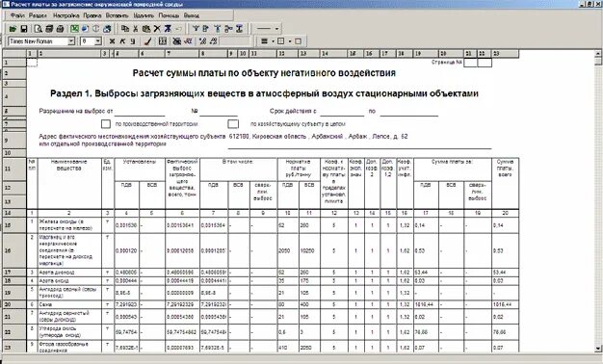
Task: Click 'Ангидрид сернистый' substance cell
Action: (69, 317)
